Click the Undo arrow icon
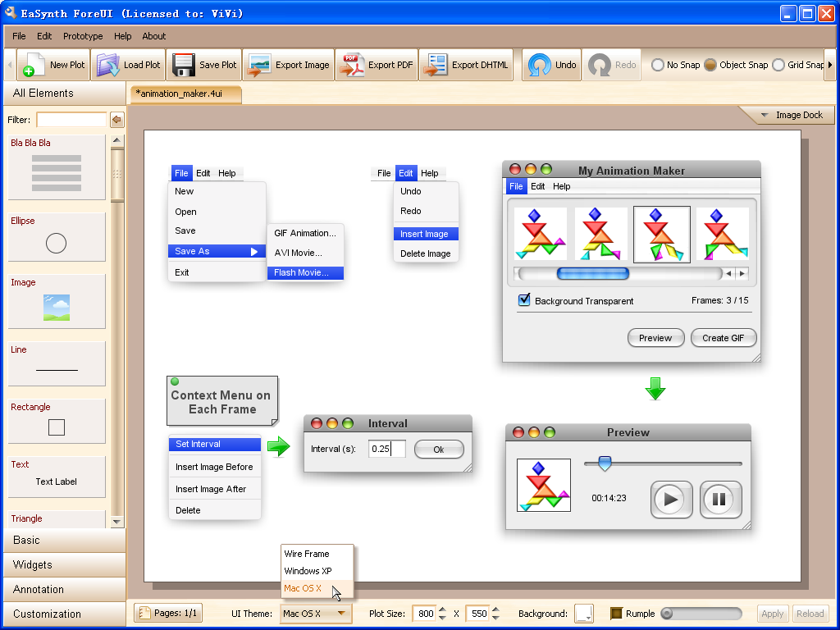The width and height of the screenshot is (840, 630). point(540,65)
